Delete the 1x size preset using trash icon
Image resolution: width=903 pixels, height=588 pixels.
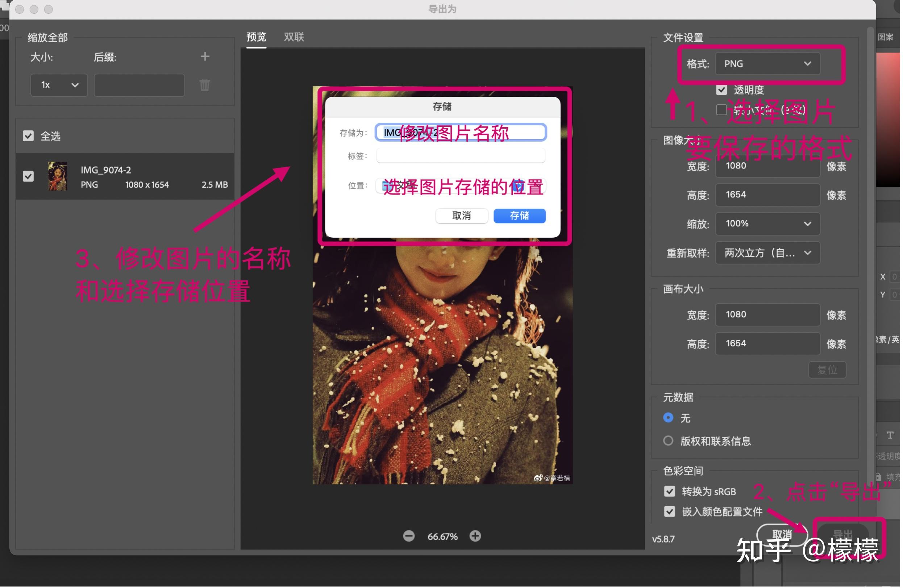[204, 85]
